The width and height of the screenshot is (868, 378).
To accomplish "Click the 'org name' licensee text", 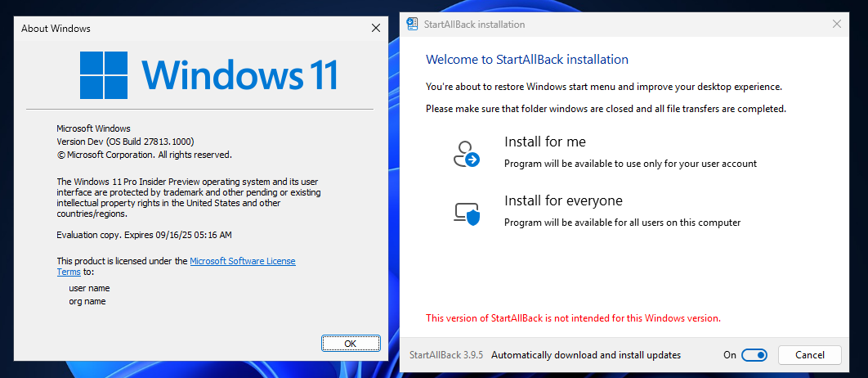I will coord(87,302).
